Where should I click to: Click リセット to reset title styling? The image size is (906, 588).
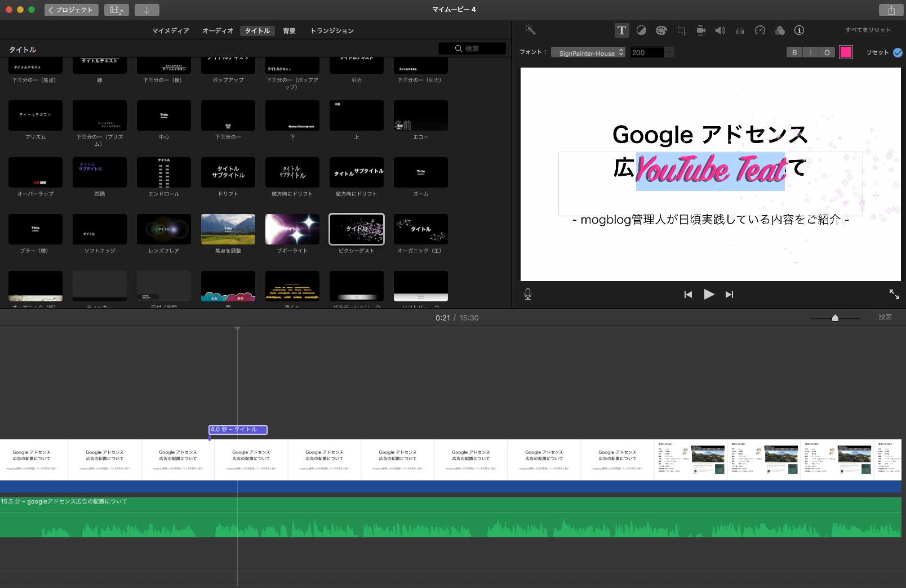tap(877, 52)
